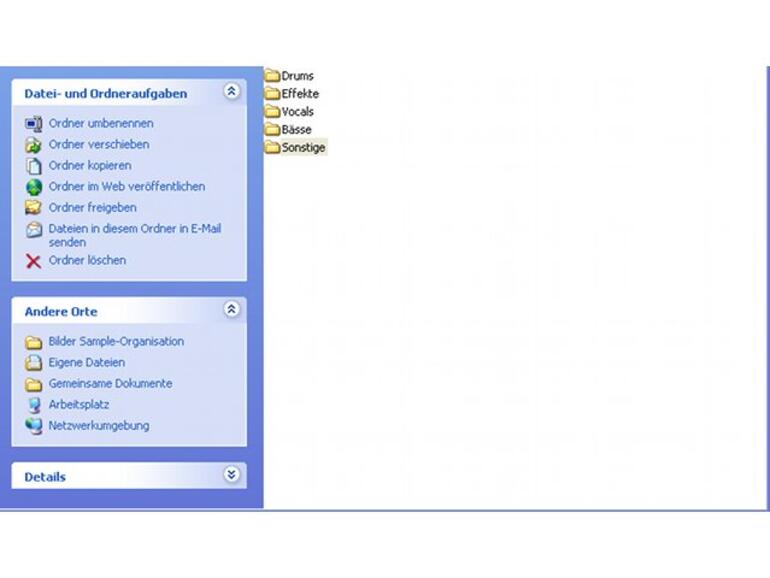Collapse the Andere Orte panel
Image resolution: width=770 pixels, height=578 pixels.
[231, 309]
